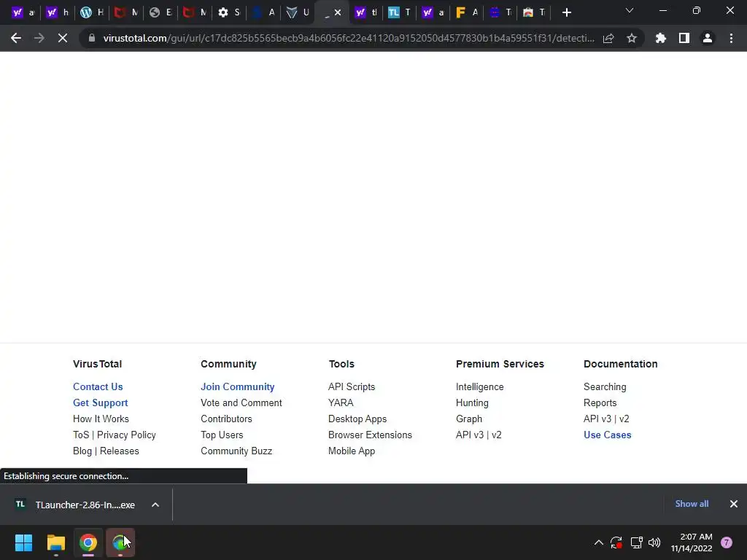
Task: Open Top Users link
Action: click(222, 435)
